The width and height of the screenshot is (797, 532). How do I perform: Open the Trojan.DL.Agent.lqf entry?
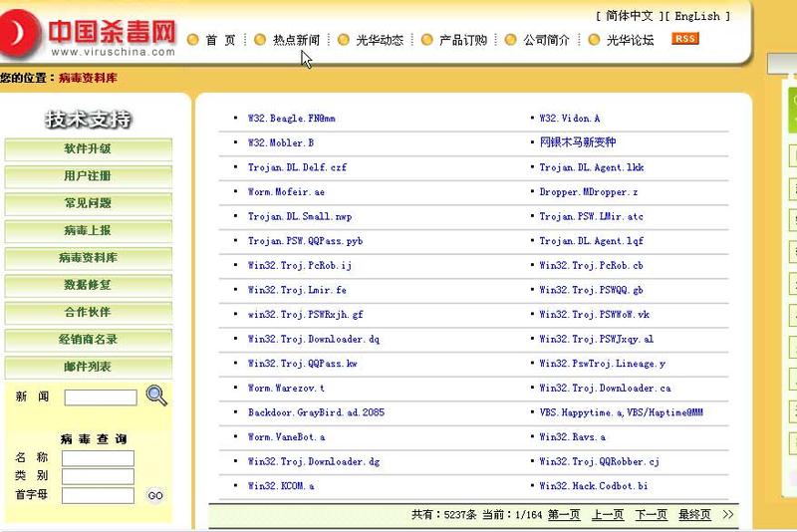pyautogui.click(x=591, y=241)
